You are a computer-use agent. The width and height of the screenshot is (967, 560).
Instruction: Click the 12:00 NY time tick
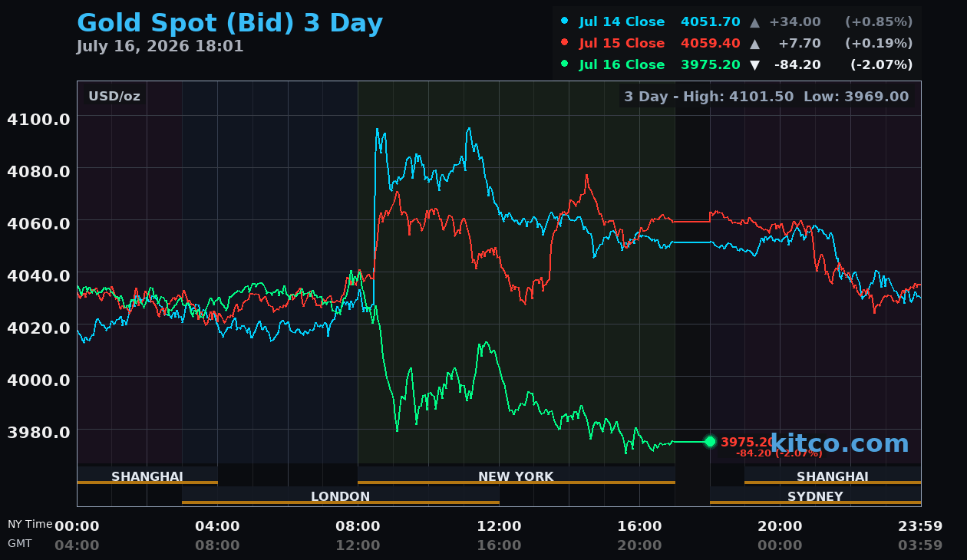[x=499, y=526]
